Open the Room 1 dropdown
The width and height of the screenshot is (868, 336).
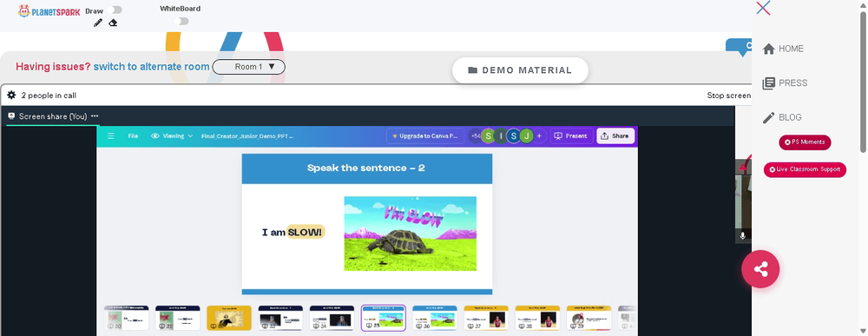[248, 67]
